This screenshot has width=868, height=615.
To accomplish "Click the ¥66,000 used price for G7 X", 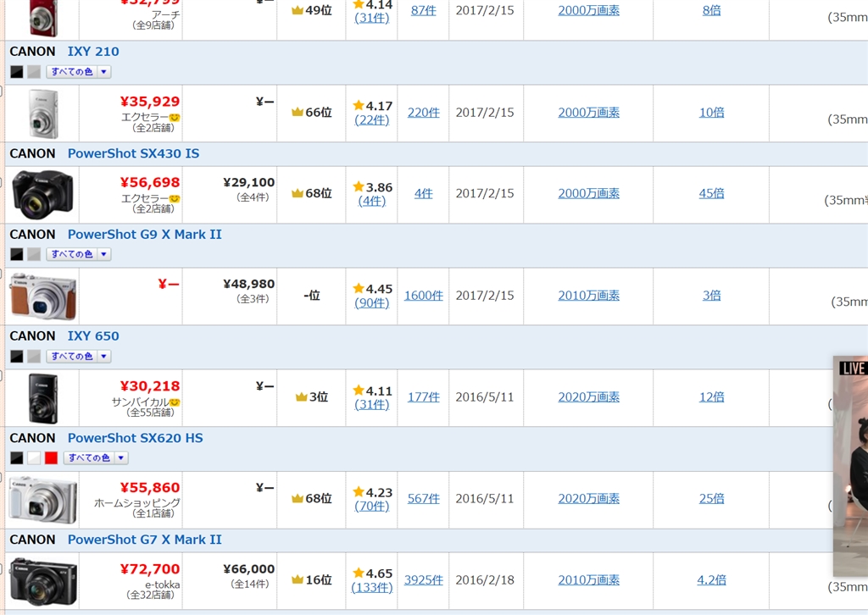I will (x=248, y=569).
